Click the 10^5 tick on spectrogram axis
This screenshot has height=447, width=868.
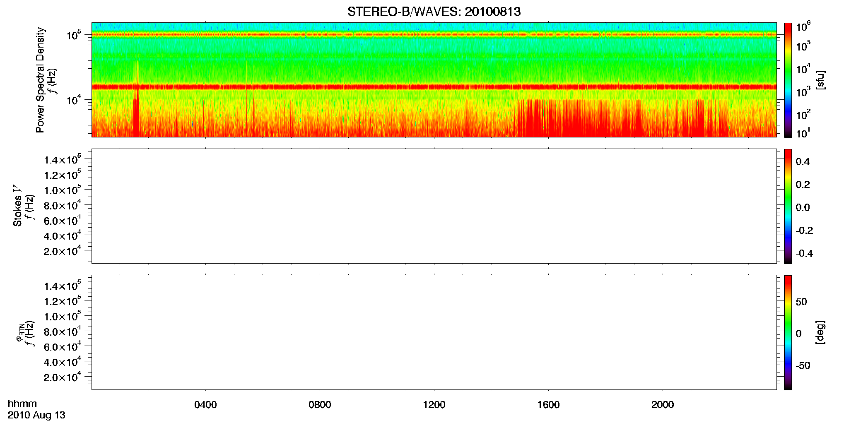click(73, 35)
